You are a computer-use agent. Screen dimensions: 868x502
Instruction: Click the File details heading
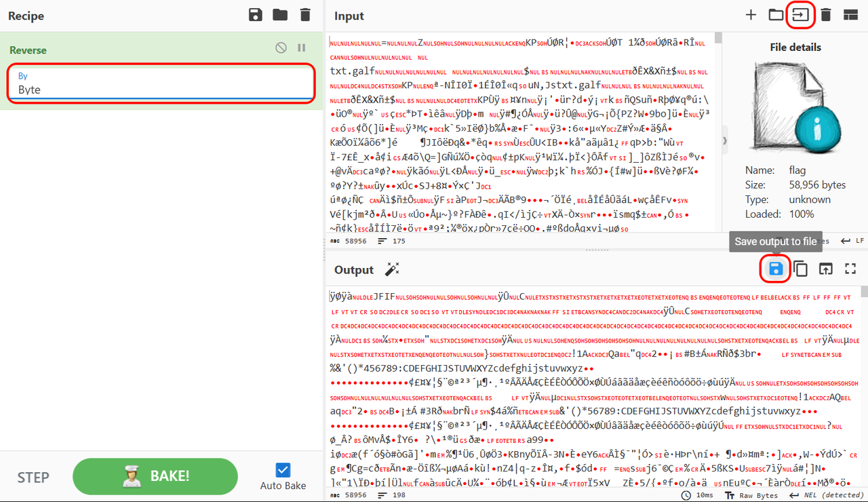pos(795,47)
